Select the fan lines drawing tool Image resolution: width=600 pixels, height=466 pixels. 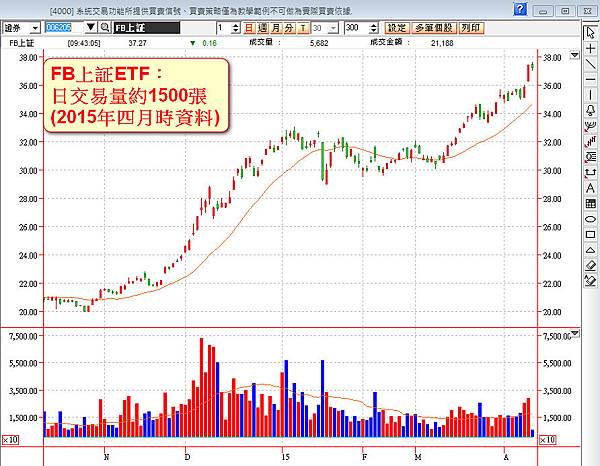click(590, 126)
